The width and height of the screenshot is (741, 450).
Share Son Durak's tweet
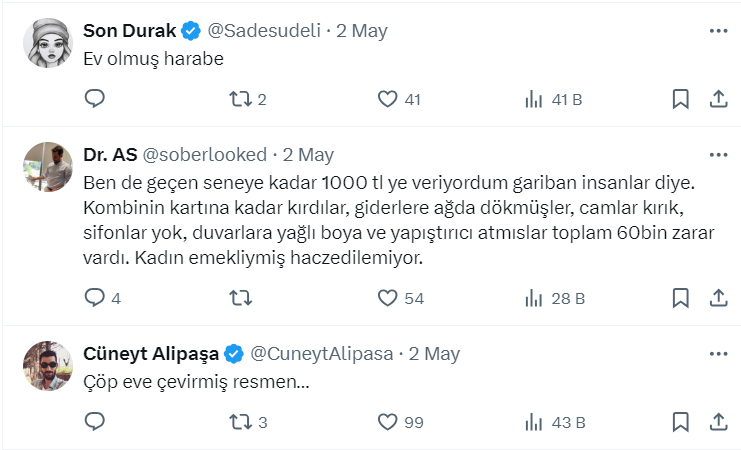pos(717,99)
